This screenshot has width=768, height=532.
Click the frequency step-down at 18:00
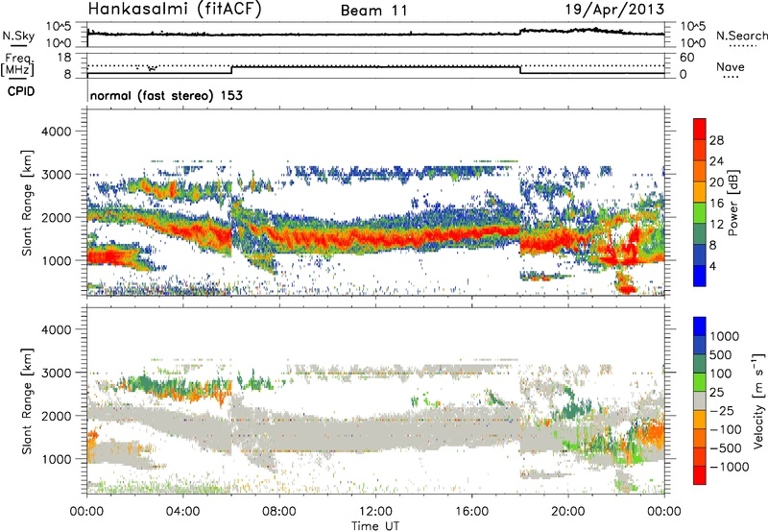tap(519, 70)
